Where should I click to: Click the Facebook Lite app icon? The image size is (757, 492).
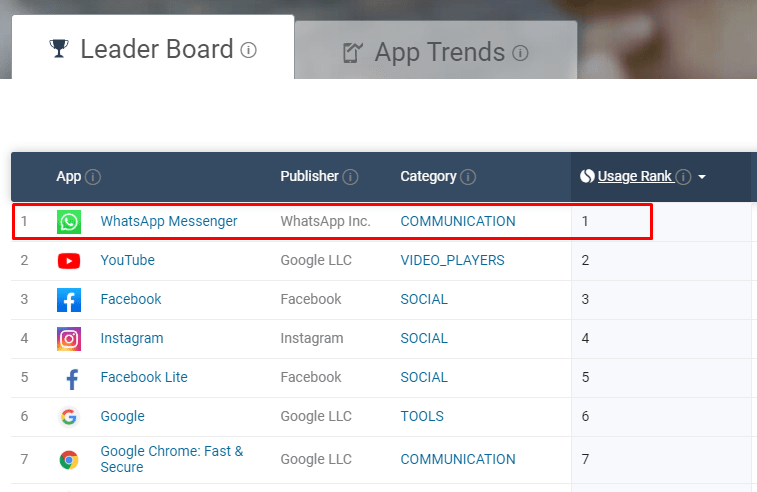69,378
